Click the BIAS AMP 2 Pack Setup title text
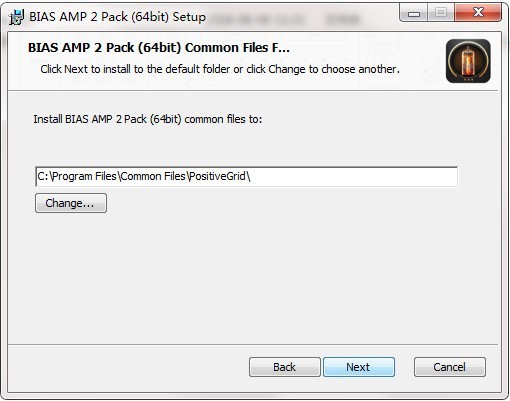The width and height of the screenshot is (510, 401). pos(117,17)
